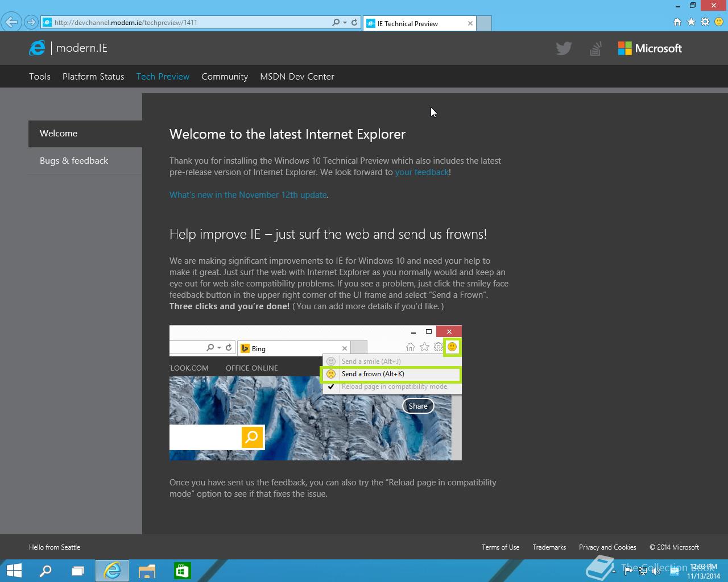Image resolution: width=728 pixels, height=582 pixels.
Task: Minimize the Internet Explorer window
Action: [x=678, y=6]
